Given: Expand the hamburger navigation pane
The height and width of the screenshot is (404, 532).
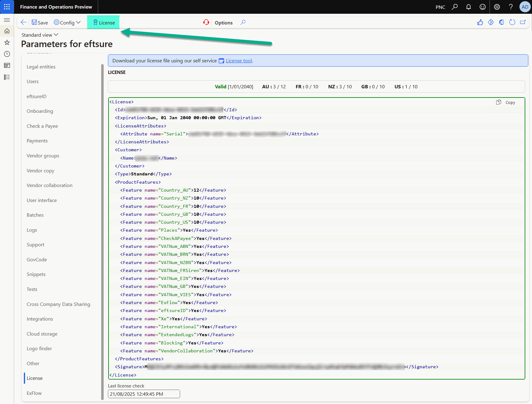Looking at the screenshot, I should point(7,20).
